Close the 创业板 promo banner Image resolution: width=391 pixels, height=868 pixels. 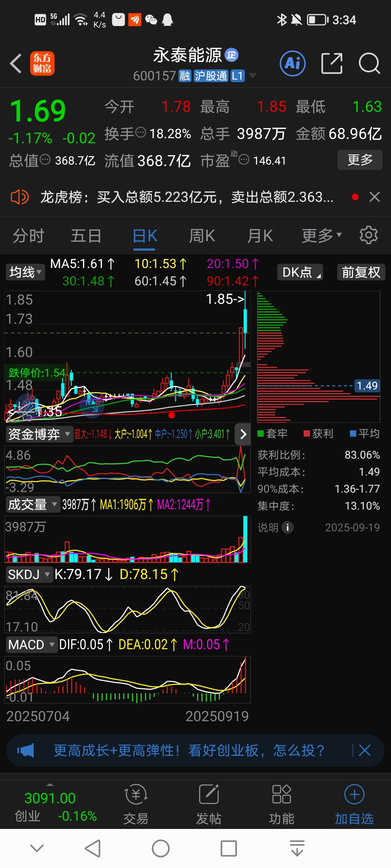pyautogui.click(x=365, y=750)
